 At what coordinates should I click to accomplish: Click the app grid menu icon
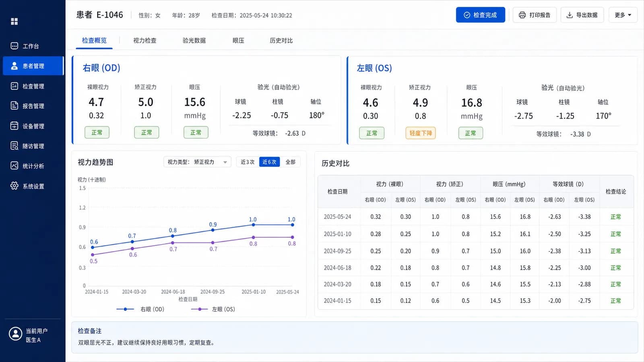coord(14,21)
